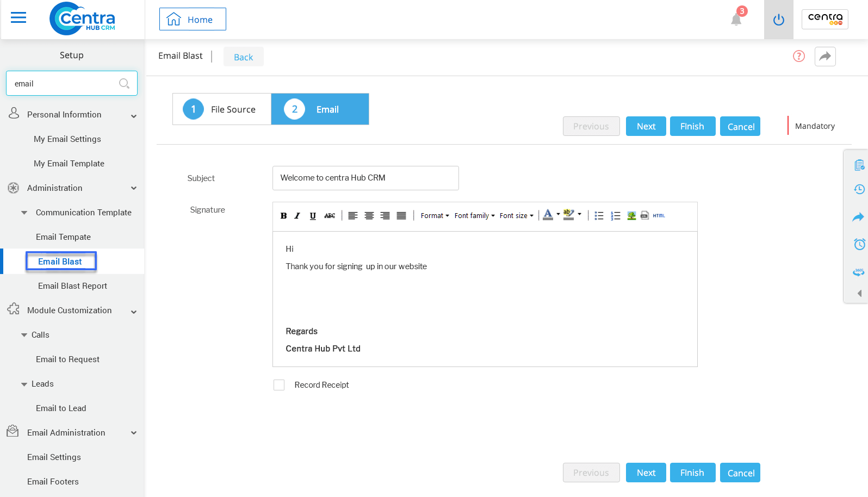The height and width of the screenshot is (497, 868).
Task: Open Email to Lead
Action: coord(61,408)
